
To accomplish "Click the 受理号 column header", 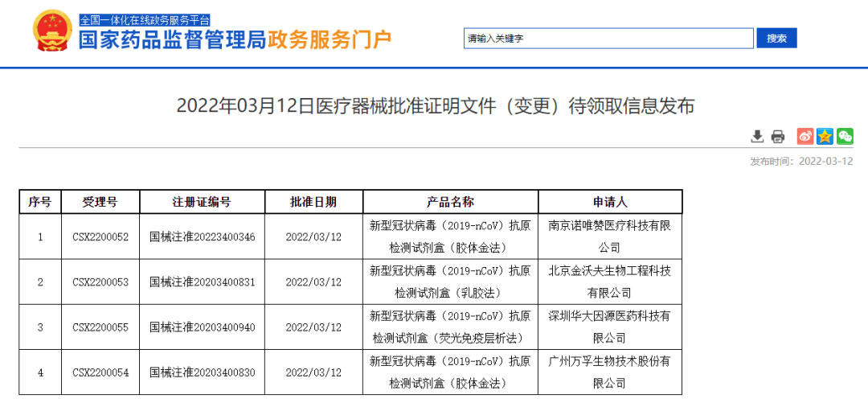I will coord(100,202).
